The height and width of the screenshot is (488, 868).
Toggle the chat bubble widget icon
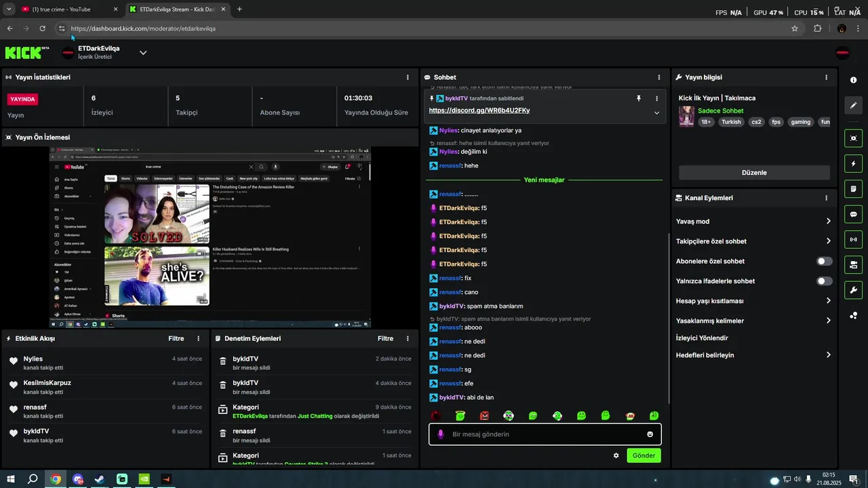tap(853, 214)
